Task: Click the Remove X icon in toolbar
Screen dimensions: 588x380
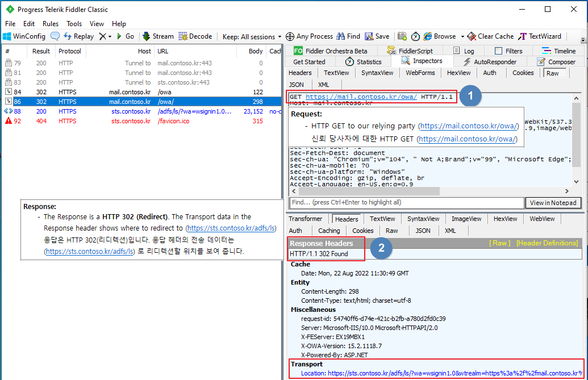Action: coord(102,36)
